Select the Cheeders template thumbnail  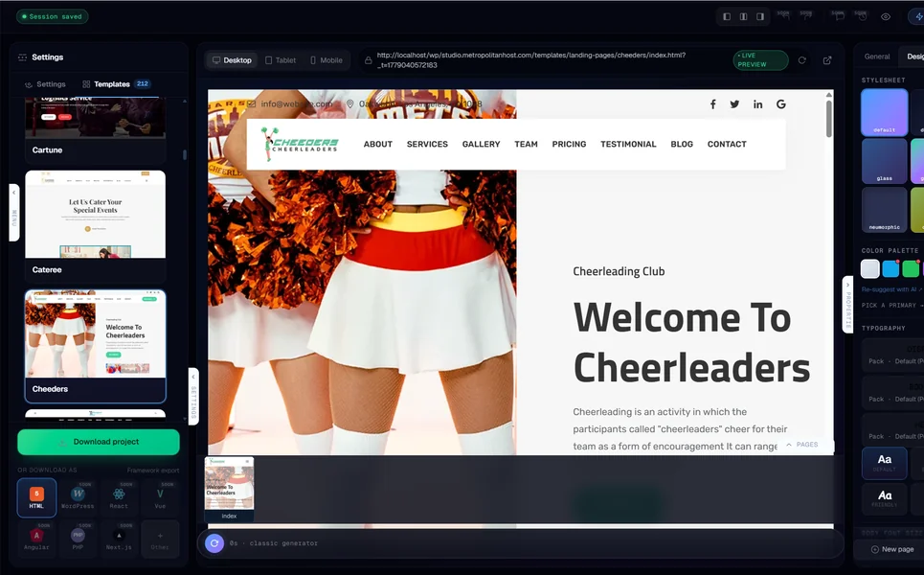[96, 333]
